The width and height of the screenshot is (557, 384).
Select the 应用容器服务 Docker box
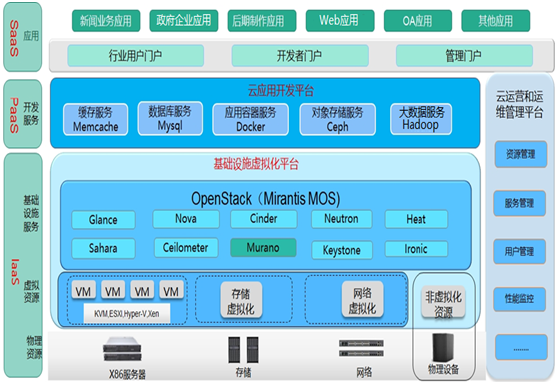pyautogui.click(x=250, y=119)
